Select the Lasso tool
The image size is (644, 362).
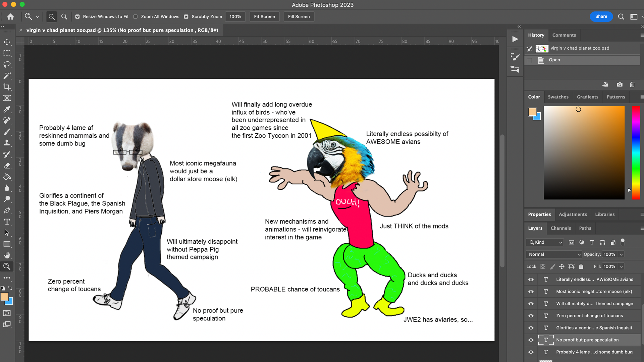point(7,64)
